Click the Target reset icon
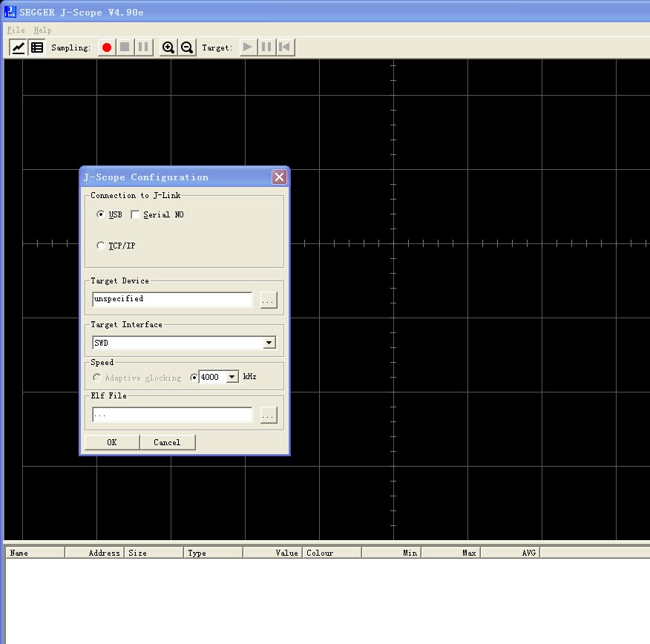This screenshot has width=650, height=644. click(285, 47)
